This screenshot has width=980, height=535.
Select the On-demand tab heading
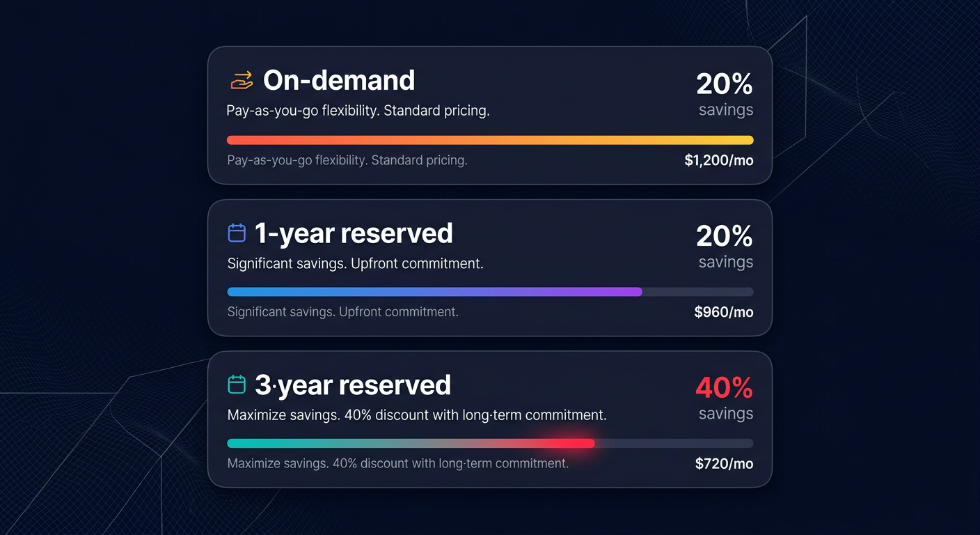pyautogui.click(x=338, y=80)
